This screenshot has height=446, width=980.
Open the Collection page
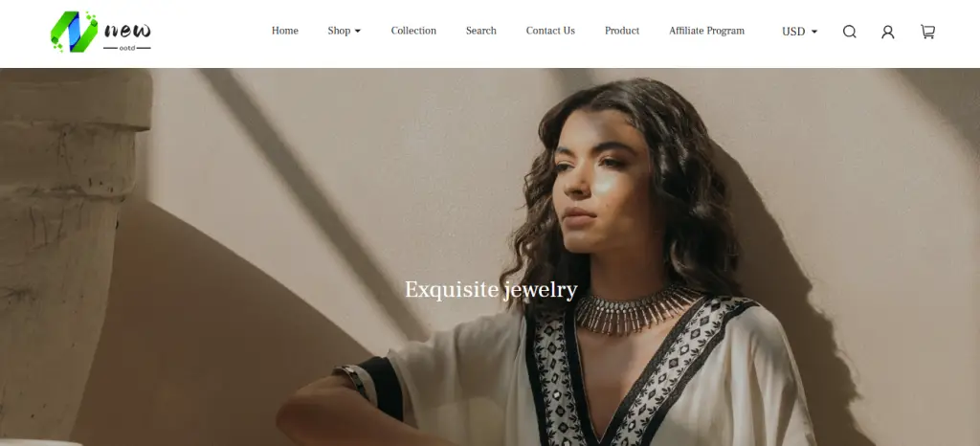coord(413,31)
